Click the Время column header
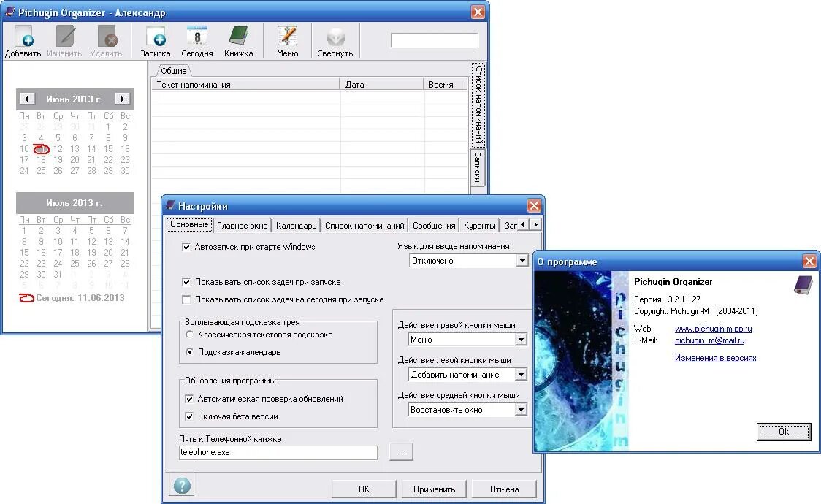The height and width of the screenshot is (504, 821). (x=445, y=84)
